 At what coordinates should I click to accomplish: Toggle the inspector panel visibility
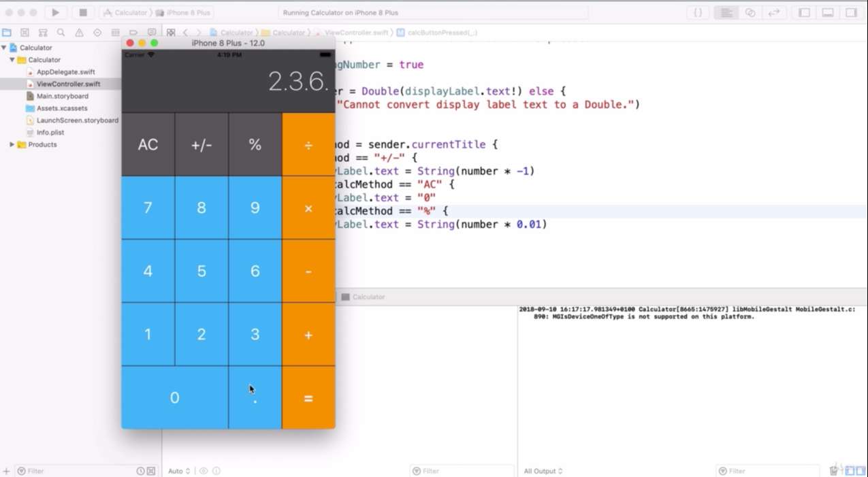click(851, 12)
